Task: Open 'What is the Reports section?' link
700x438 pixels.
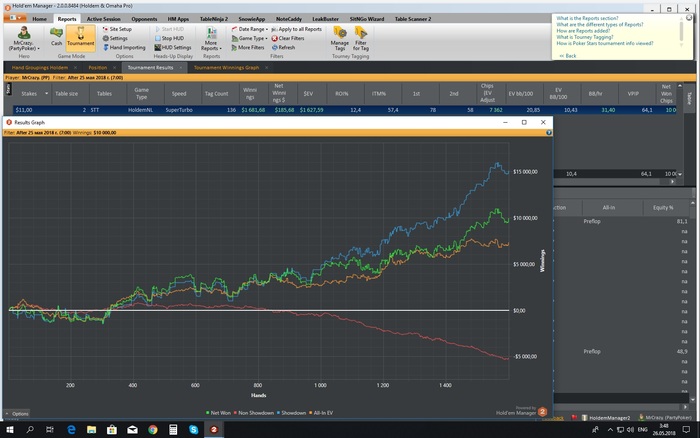Action: pos(587,18)
